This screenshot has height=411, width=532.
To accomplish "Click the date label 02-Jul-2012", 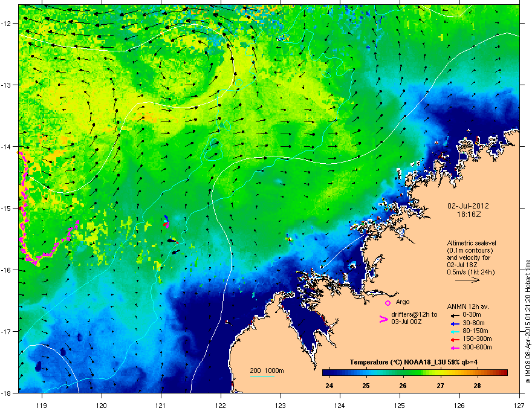I will coord(468,206).
